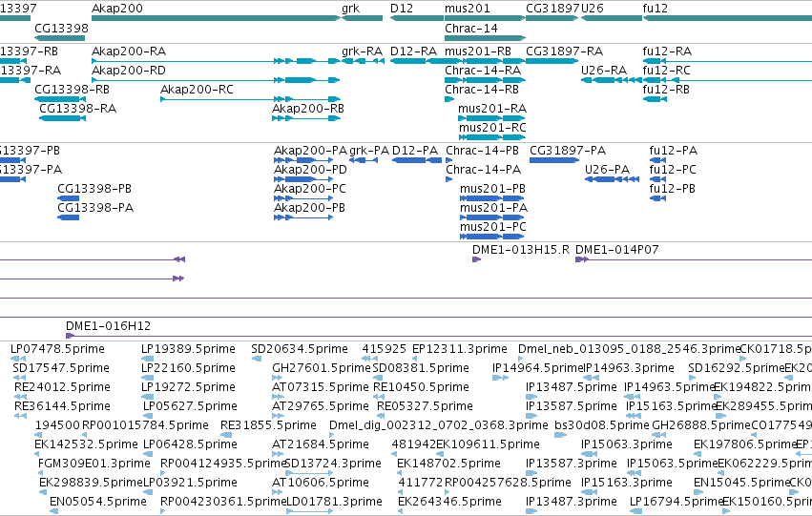The height and width of the screenshot is (516, 812).
Task: Select transcript CG31897-RA
Action: tap(552, 61)
